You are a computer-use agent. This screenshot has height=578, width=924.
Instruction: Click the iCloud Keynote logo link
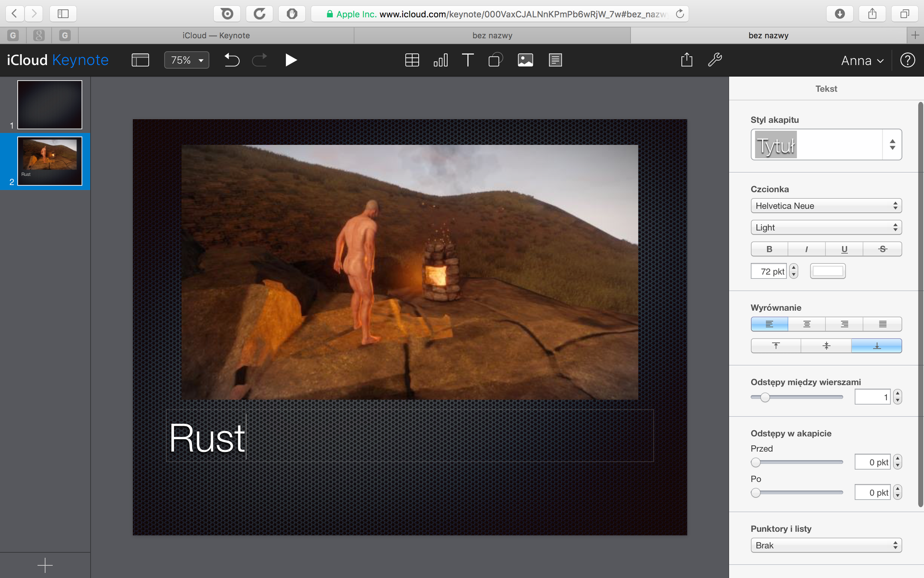pyautogui.click(x=58, y=60)
